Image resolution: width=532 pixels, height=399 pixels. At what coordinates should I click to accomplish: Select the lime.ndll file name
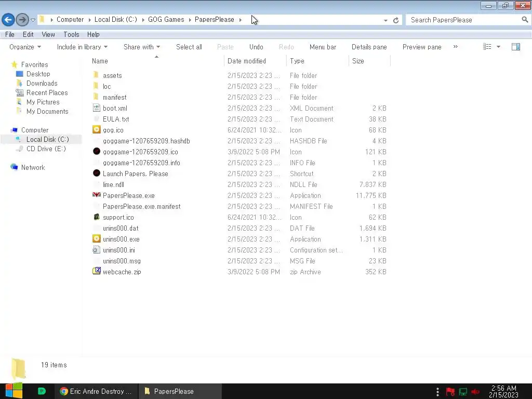(113, 184)
